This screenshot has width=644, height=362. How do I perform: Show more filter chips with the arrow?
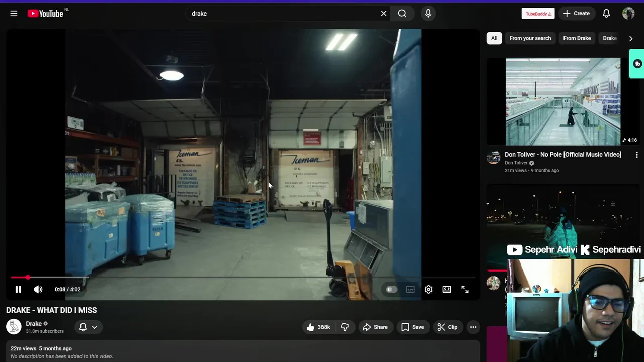click(x=631, y=38)
